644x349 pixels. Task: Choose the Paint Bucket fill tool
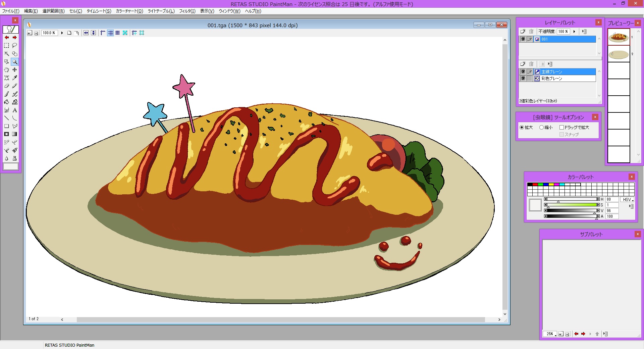coord(6,102)
